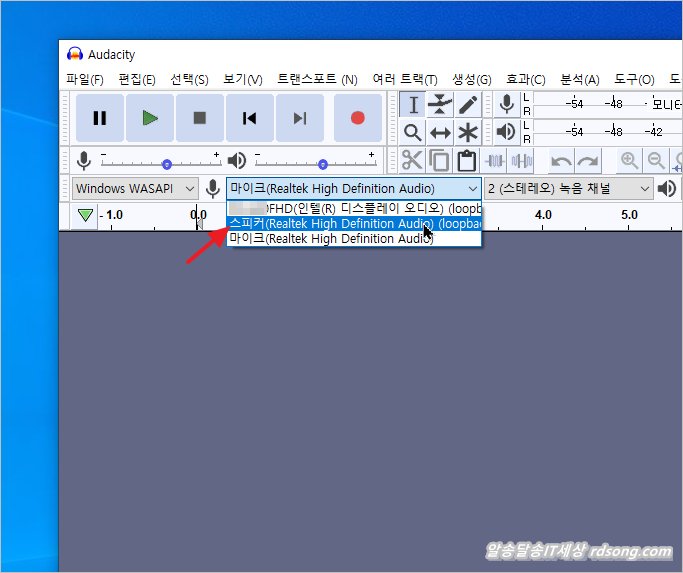Open the 분석(A) menu
683x573 pixels.
point(579,80)
